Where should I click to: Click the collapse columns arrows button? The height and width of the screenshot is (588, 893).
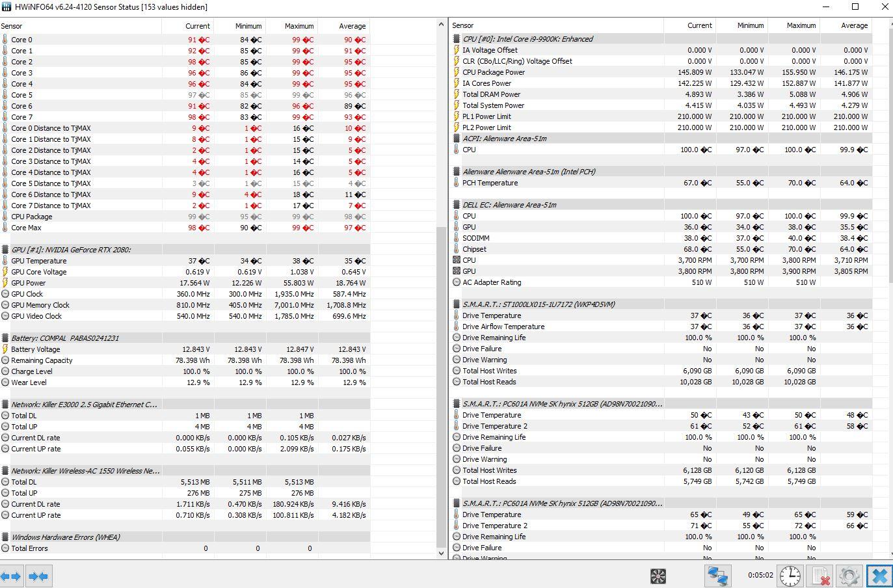click(38, 576)
